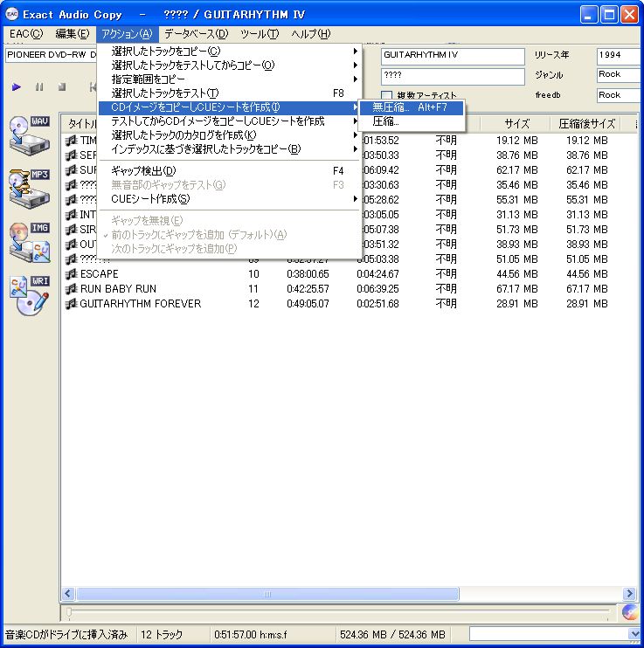Screen dimensions: 644x648
Task: Expand 指定範囲をコピー submenu
Action: point(230,79)
